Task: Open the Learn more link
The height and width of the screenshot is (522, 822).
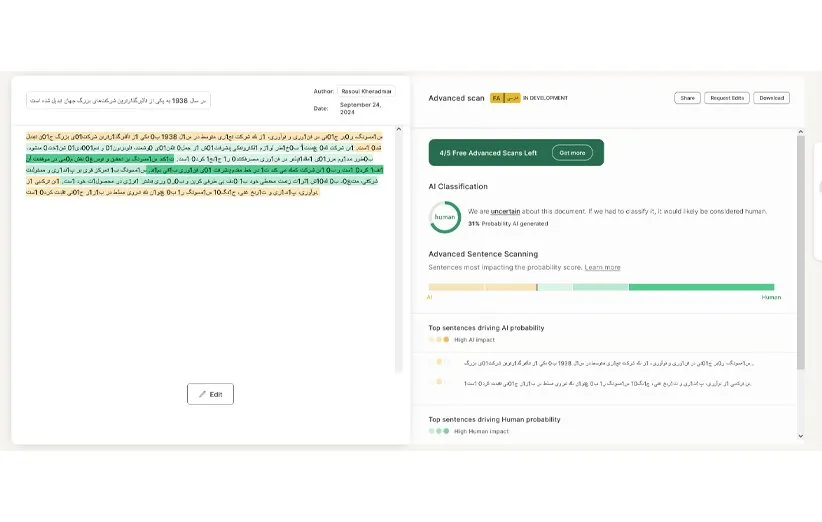Action: [602, 268]
